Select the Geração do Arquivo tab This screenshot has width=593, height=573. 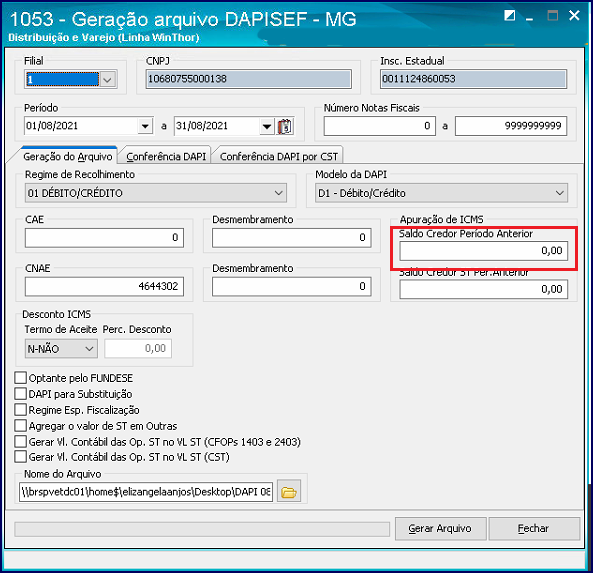(67, 157)
